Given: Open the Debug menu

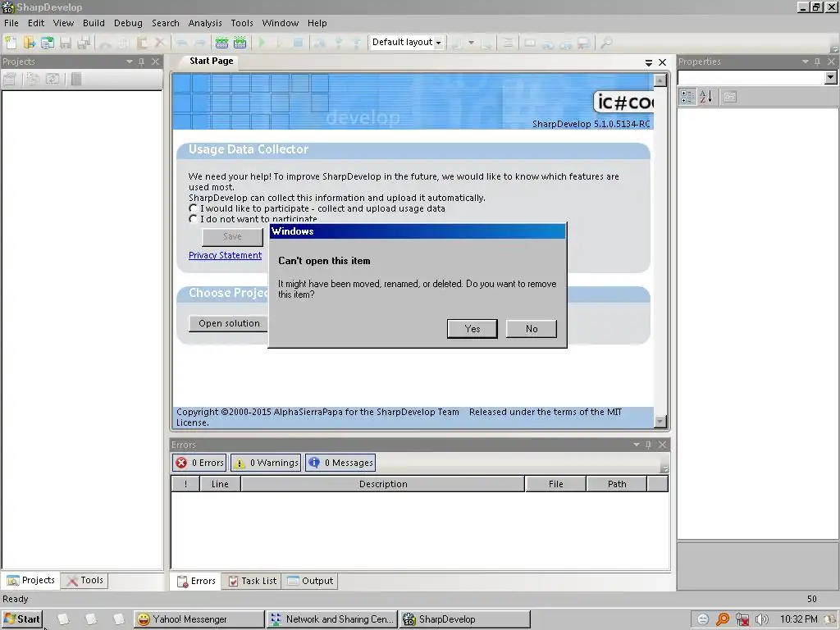Looking at the screenshot, I should tap(128, 23).
